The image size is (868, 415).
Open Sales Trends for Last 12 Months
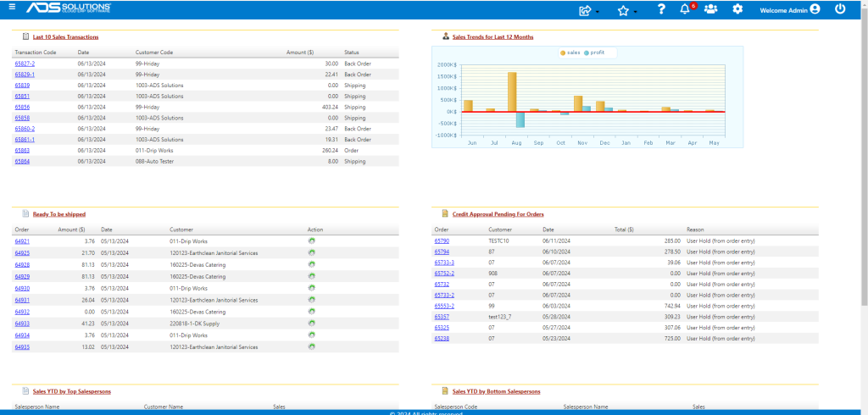[x=493, y=37]
